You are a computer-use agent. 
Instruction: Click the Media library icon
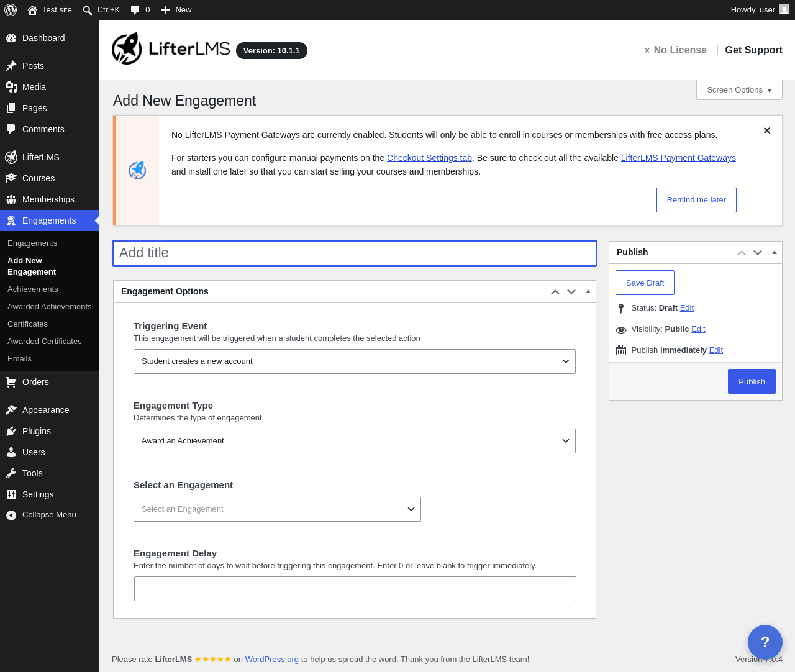[11, 87]
